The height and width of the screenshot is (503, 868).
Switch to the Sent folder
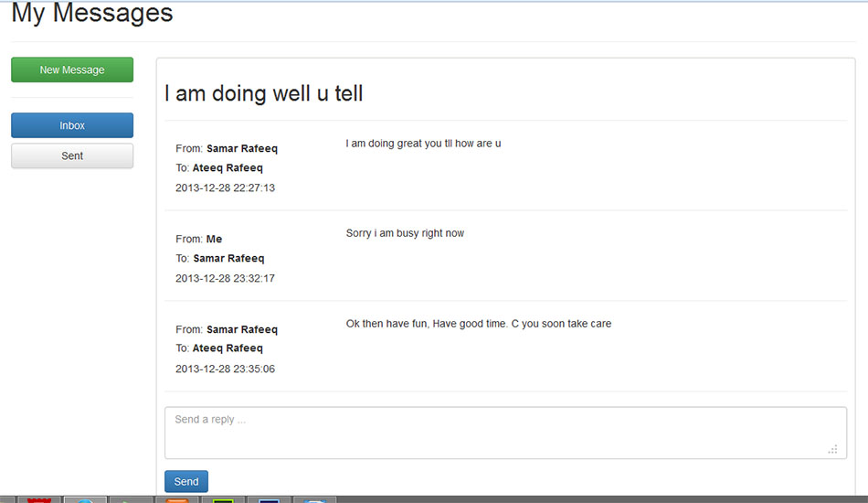72,156
